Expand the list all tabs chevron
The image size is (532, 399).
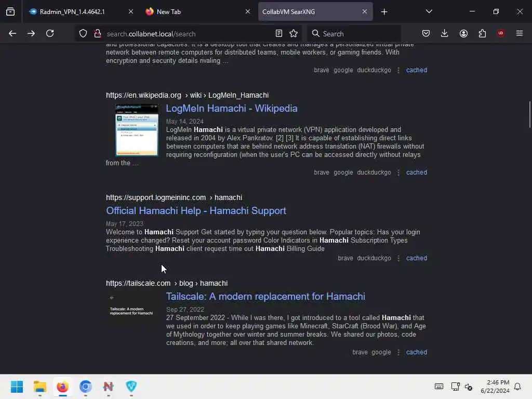[x=429, y=11]
